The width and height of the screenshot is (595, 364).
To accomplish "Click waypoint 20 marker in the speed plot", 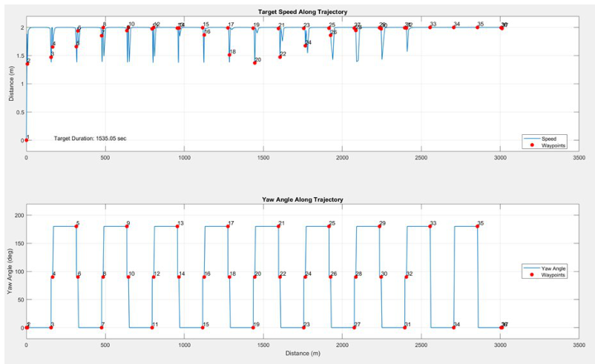I will [254, 63].
